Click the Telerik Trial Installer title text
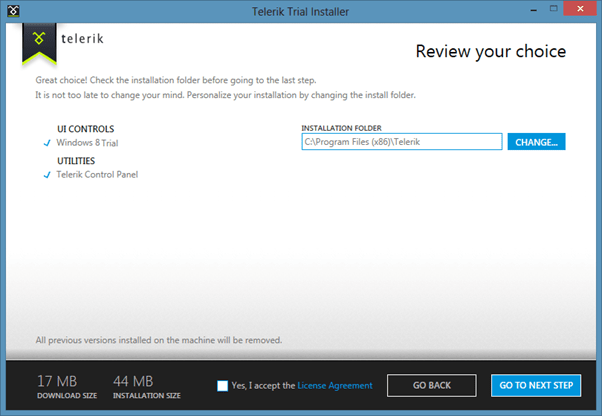602x416 pixels. click(300, 10)
